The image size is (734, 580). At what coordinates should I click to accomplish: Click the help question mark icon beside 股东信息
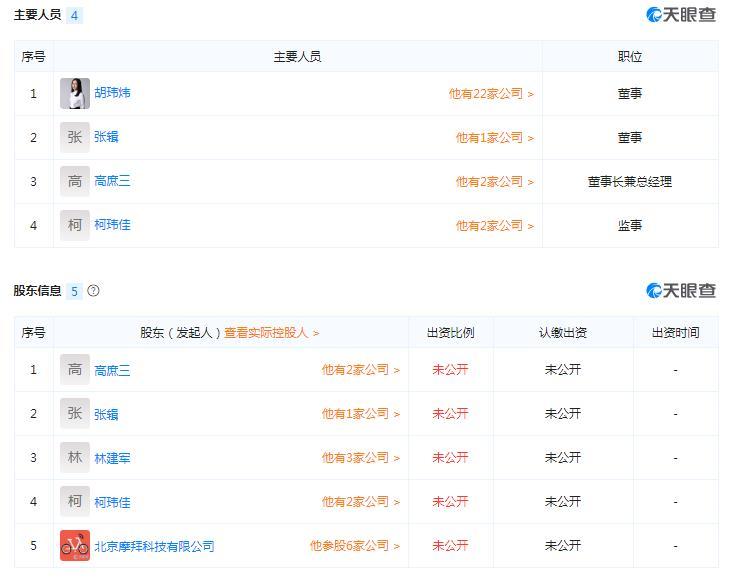[x=94, y=291]
